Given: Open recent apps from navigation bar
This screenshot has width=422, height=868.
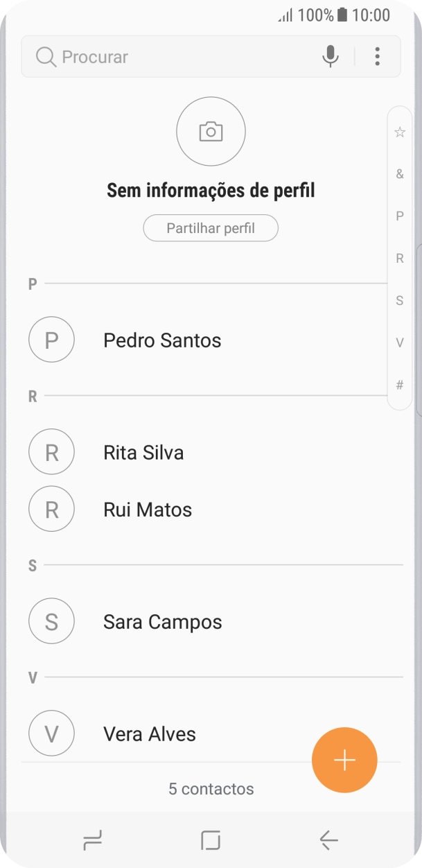Looking at the screenshot, I should (x=92, y=840).
